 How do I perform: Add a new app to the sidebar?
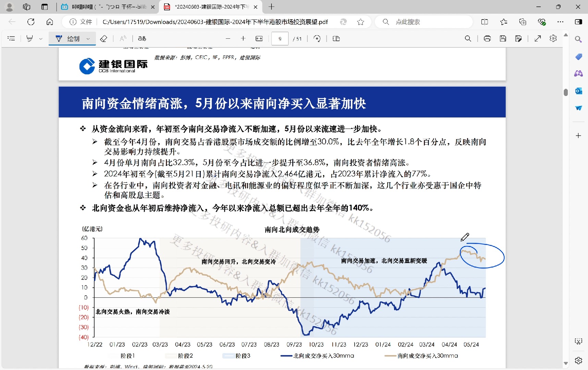[578, 136]
